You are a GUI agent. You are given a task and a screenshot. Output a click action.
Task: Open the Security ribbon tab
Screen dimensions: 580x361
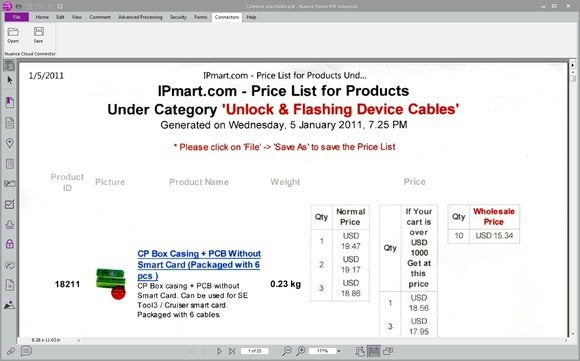pyautogui.click(x=178, y=17)
